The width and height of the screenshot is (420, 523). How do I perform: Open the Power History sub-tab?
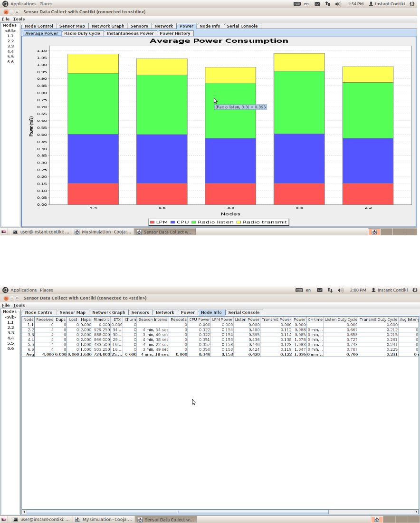[175, 33]
